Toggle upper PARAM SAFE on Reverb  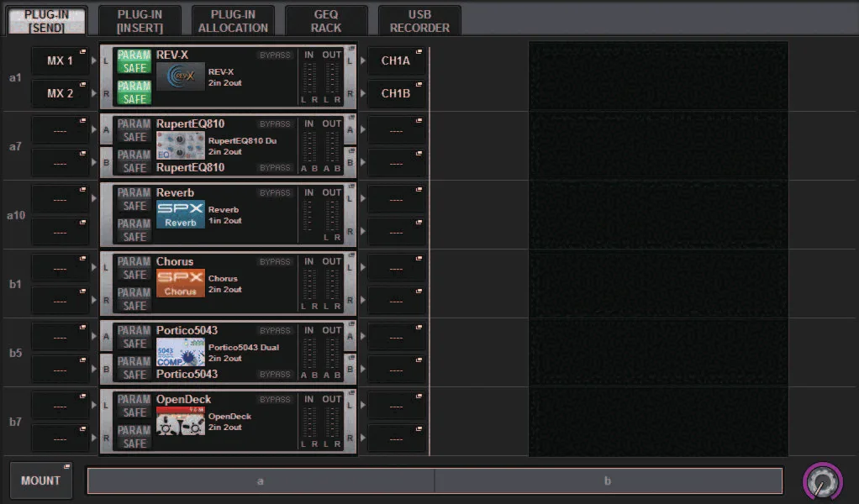[x=134, y=199]
